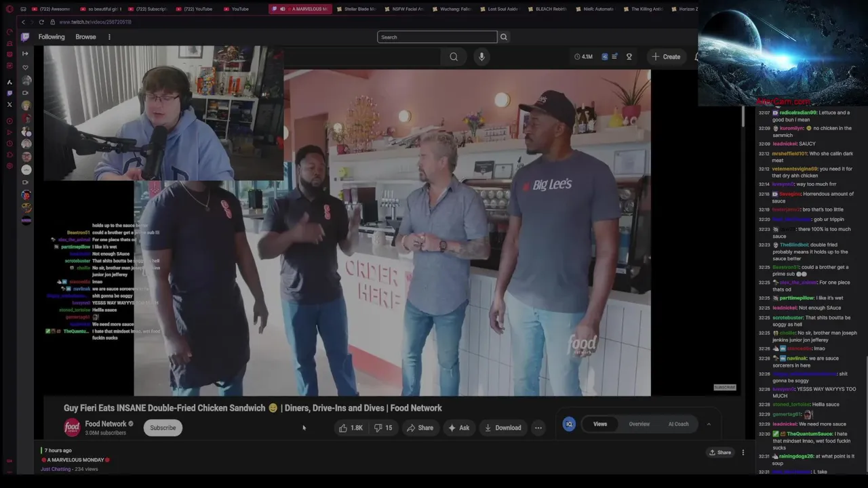
Task: Mute the tab via its speaker icon
Action: pyautogui.click(x=282, y=9)
